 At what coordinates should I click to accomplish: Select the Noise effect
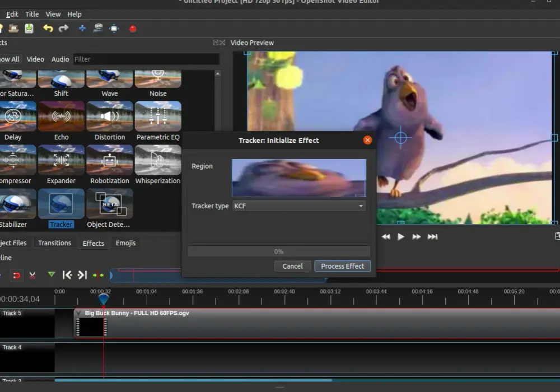click(x=158, y=83)
